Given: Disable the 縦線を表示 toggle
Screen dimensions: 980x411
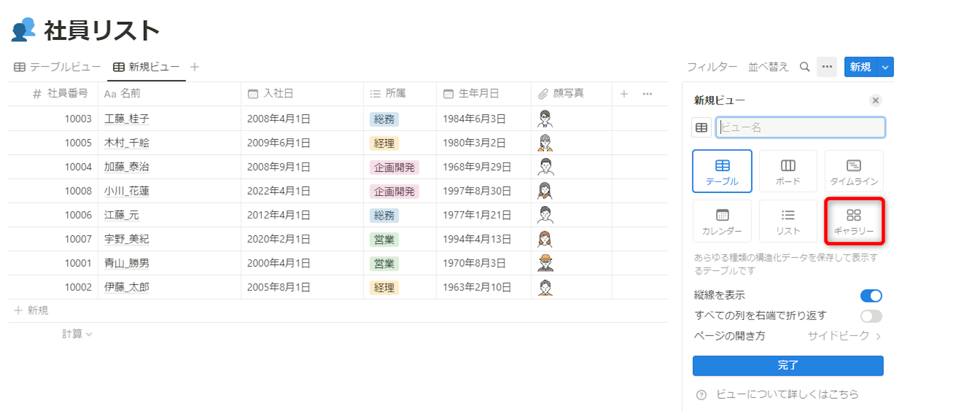Looking at the screenshot, I should pos(870,296).
